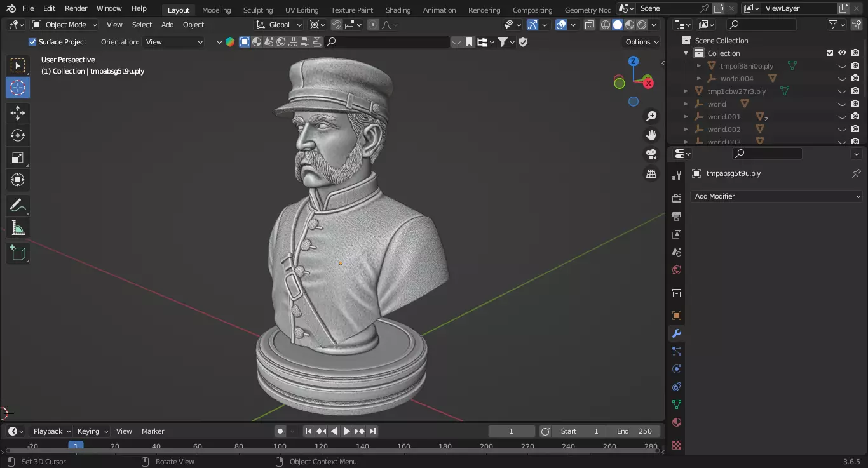
Task: Uncheck Surface Project checkbox
Action: (x=33, y=42)
